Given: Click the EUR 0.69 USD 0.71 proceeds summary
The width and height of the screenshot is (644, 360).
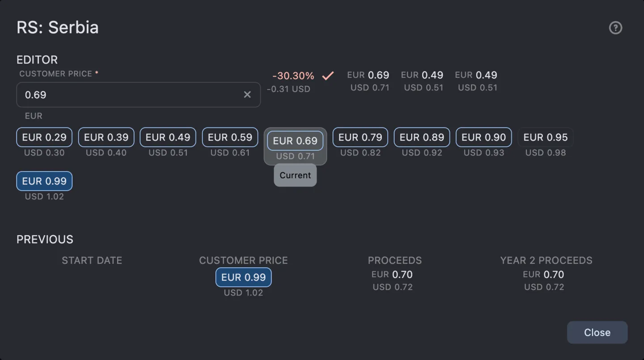Looking at the screenshot, I should pos(368,80).
